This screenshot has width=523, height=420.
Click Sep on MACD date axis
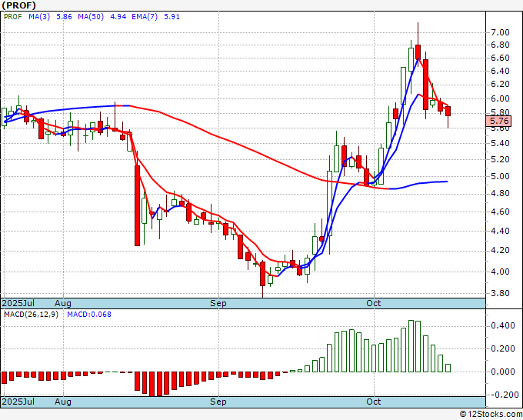point(218,402)
